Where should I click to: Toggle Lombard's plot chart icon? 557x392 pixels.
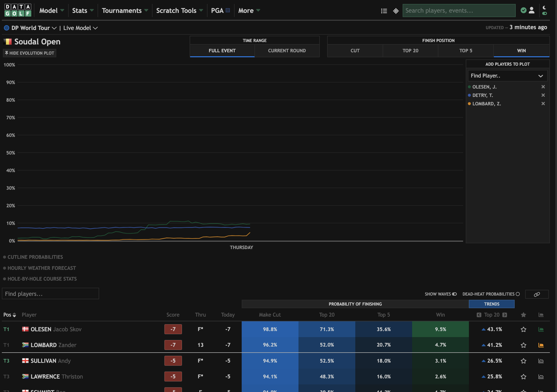[x=541, y=345]
